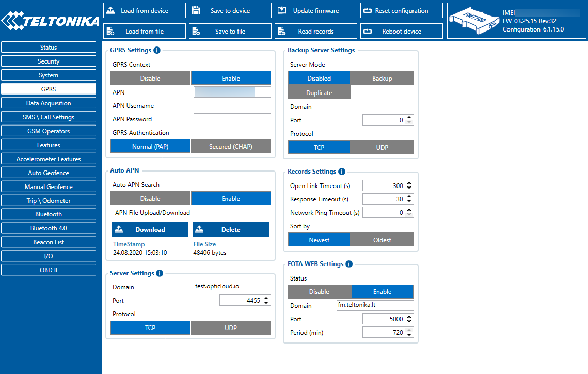Select Secured (CHAP) authentication

(x=231, y=146)
